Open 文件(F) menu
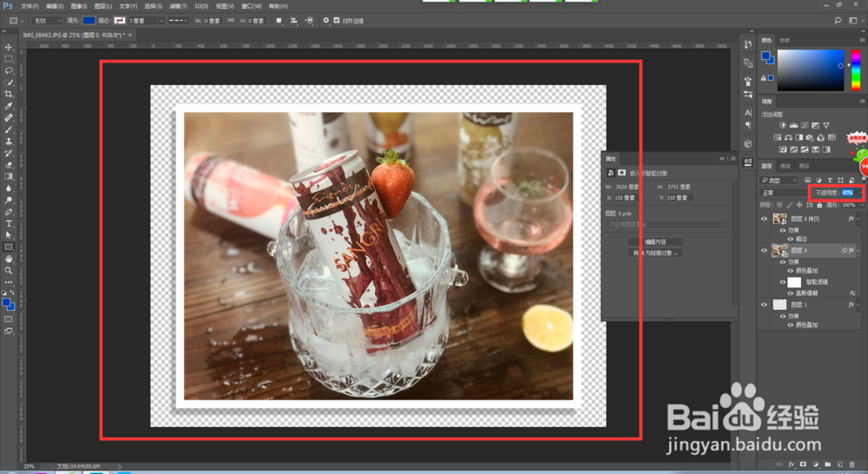Viewport: 868px width, 474px height. [x=30, y=6]
